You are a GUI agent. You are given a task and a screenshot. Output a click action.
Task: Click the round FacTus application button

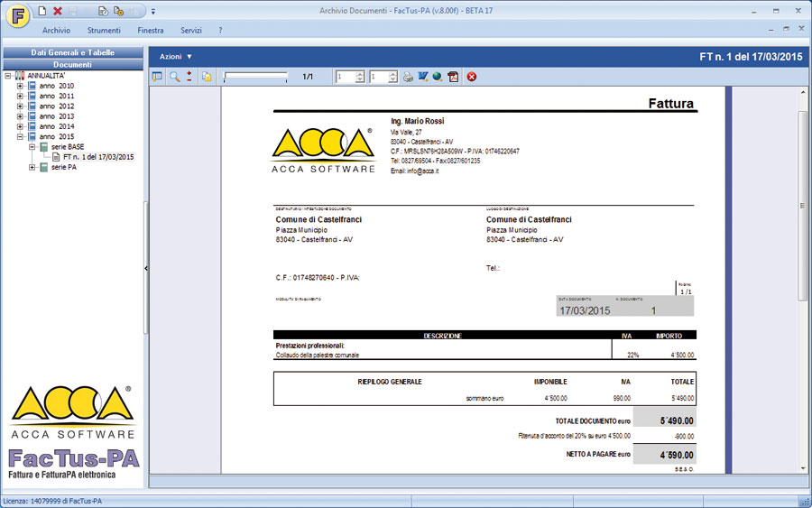click(x=16, y=17)
